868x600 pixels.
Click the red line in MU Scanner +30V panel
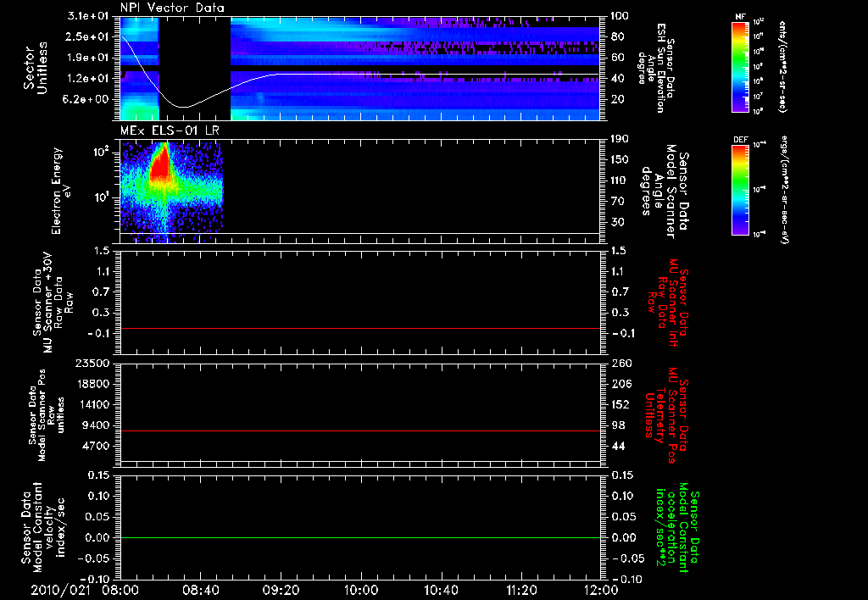360,328
